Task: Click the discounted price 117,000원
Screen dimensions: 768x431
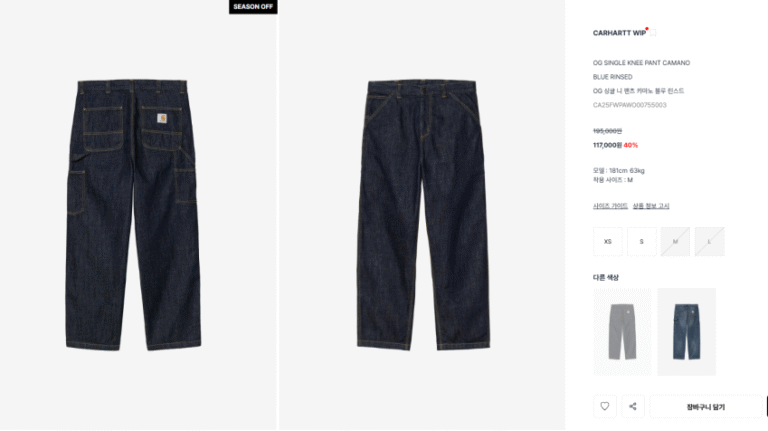Action: (x=607, y=145)
